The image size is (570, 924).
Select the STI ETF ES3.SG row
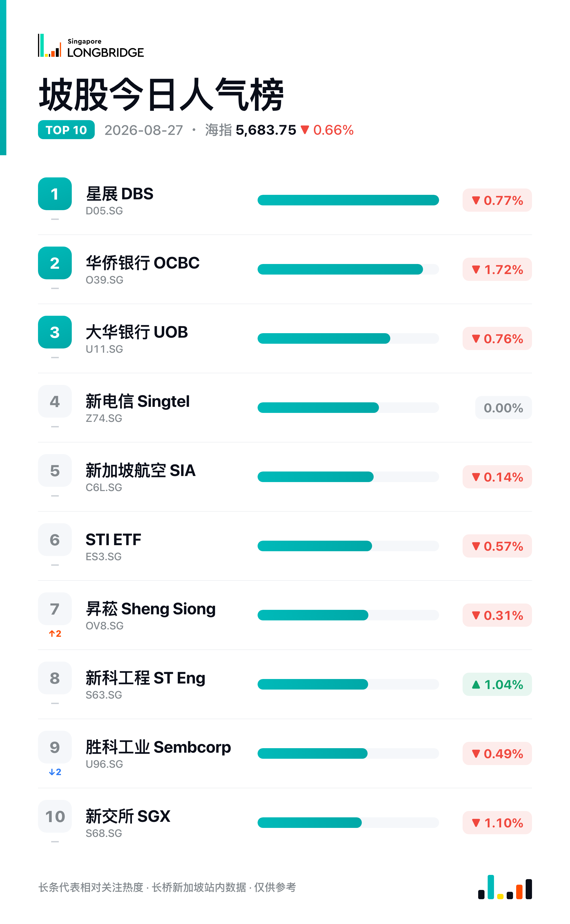285,546
